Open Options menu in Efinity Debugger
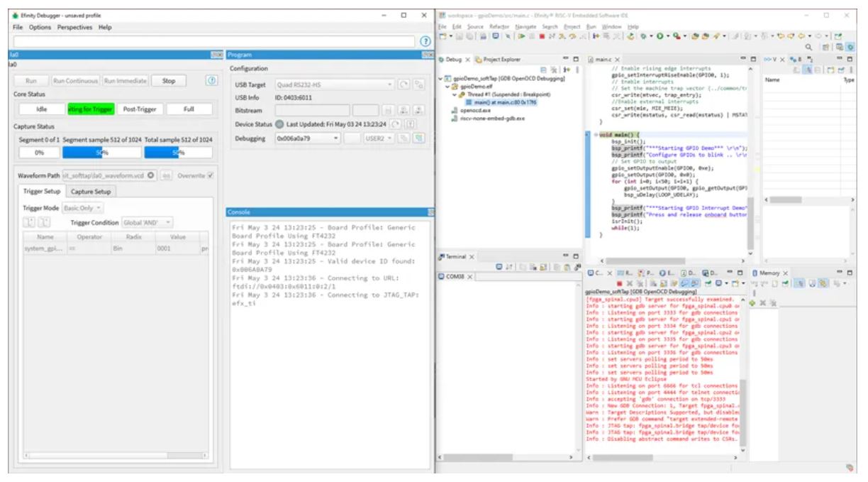Screen dimensions: 868x482 40,27
